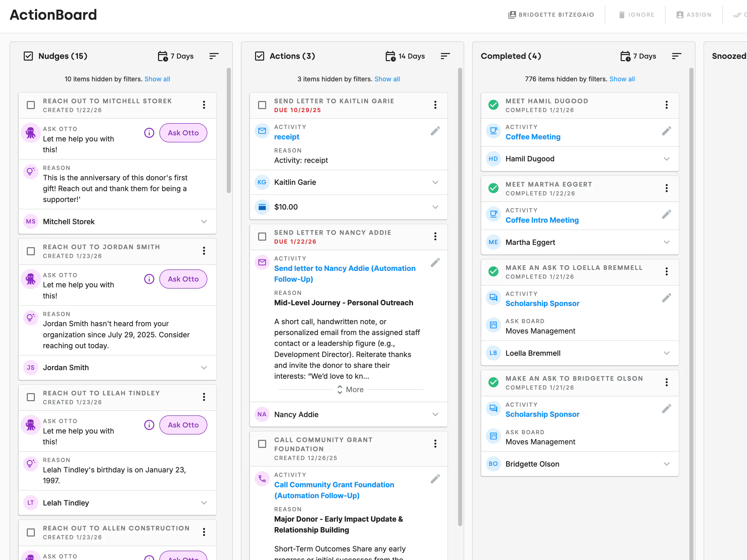Screen dimensions: 747x560
Task: Click info icon on Mitchell Storek nudge
Action: click(149, 133)
